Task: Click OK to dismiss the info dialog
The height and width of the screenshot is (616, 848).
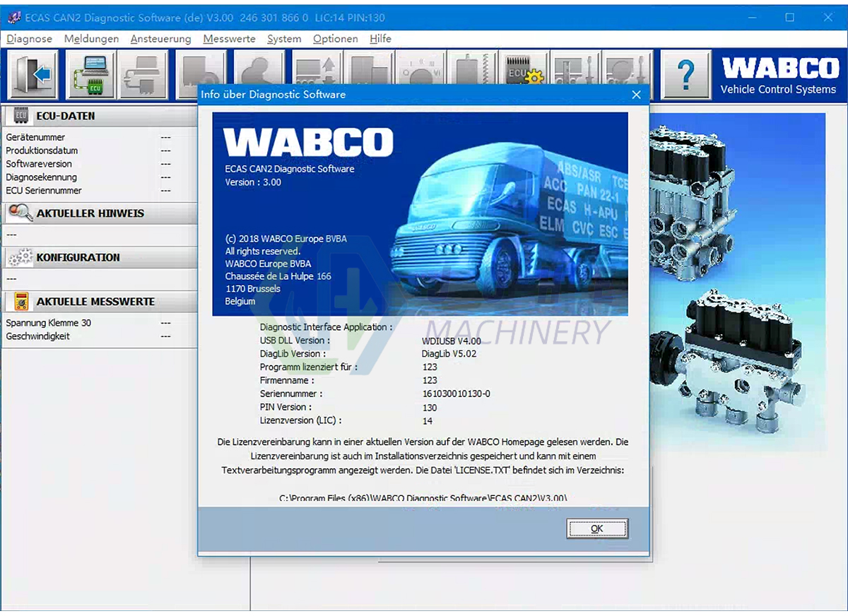Action: (596, 528)
